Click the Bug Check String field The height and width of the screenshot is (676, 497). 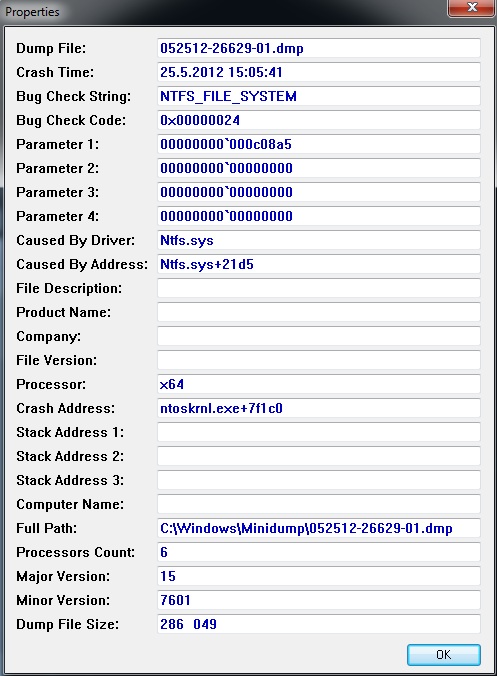pos(319,96)
